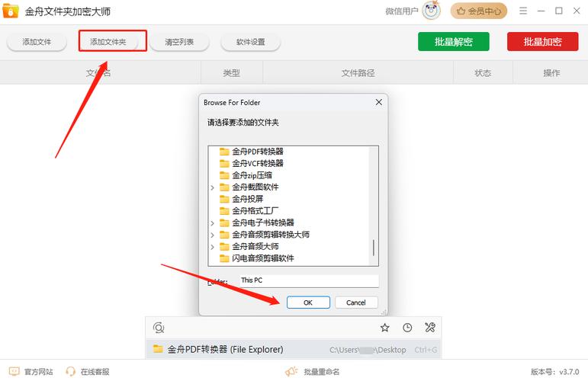The width and height of the screenshot is (588, 381).
Task: Open 在线客服 link
Action: (95, 372)
